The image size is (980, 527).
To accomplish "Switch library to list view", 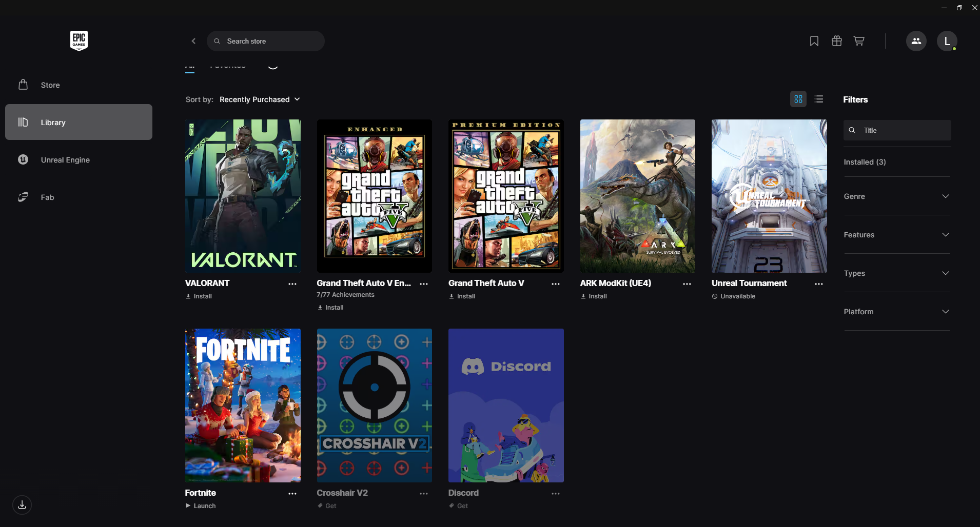I will 819,99.
